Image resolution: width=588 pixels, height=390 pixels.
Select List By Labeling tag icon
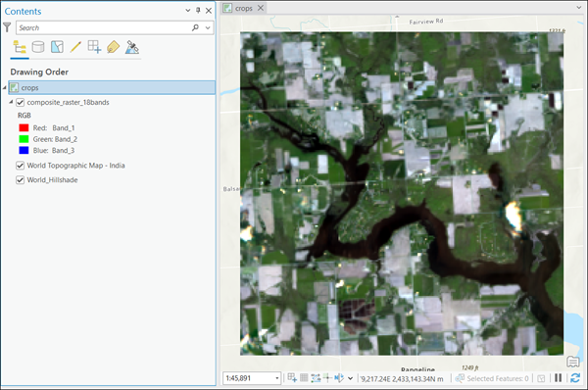click(114, 47)
